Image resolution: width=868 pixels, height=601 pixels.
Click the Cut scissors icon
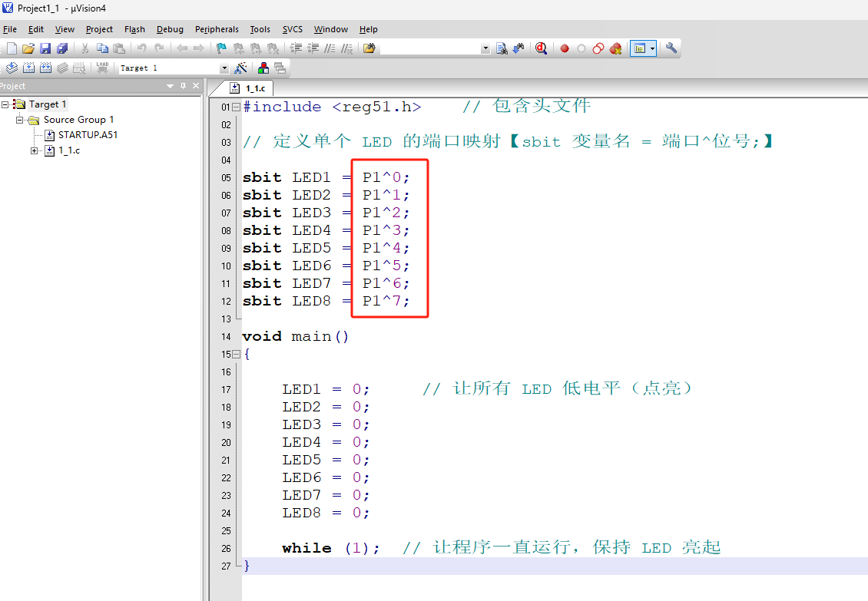(85, 48)
